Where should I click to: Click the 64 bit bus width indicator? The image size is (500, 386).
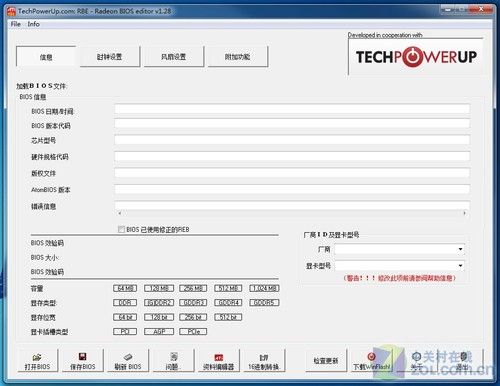click(125, 317)
